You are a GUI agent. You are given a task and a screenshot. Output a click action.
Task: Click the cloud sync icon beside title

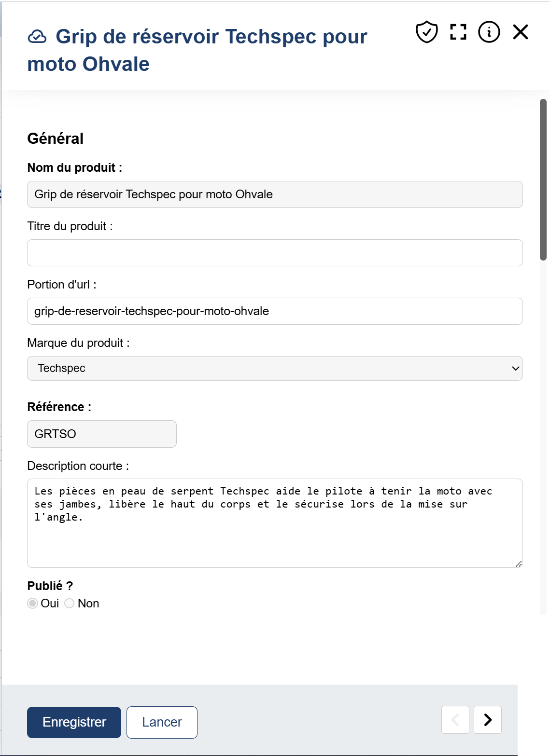[x=37, y=37]
